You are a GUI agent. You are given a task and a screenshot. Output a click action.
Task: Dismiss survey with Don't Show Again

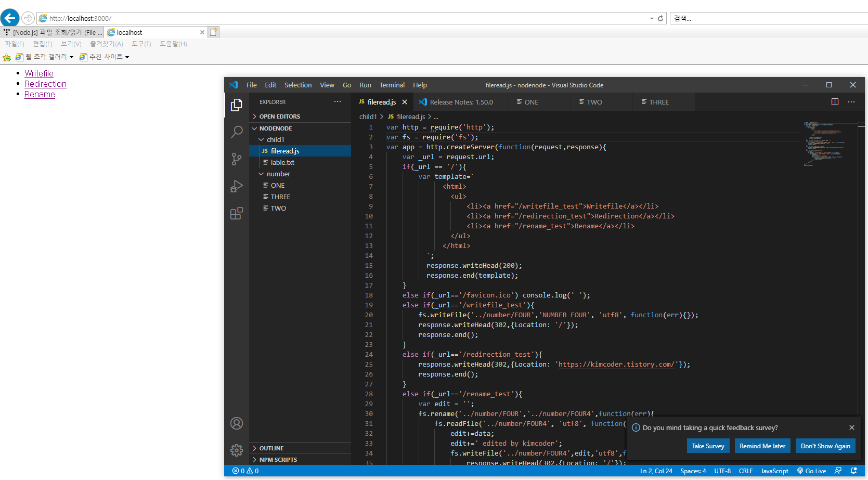click(825, 446)
